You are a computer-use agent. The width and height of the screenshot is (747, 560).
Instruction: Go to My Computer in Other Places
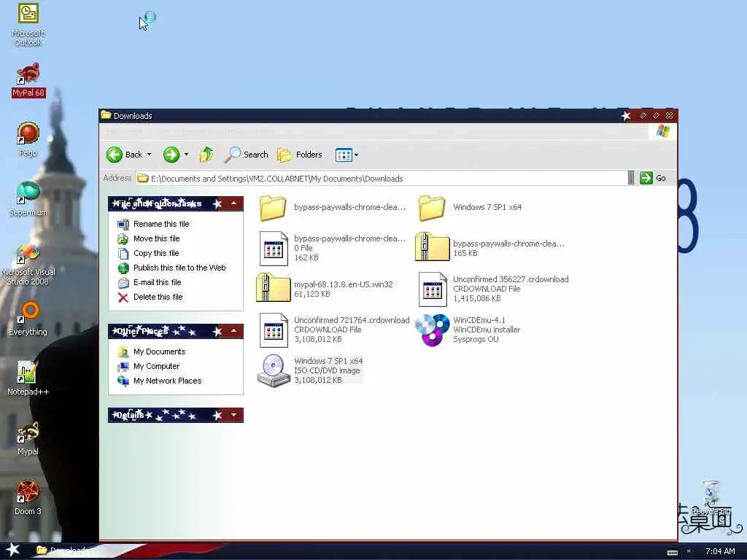pos(149,366)
